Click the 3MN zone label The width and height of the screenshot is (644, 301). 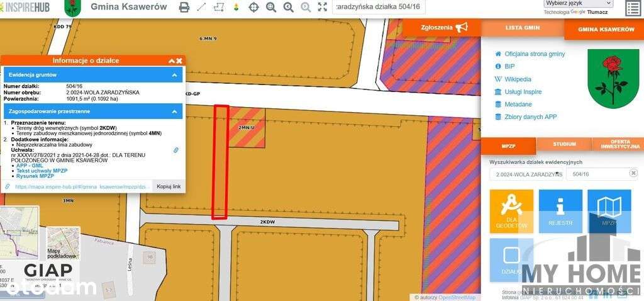click(x=68, y=201)
